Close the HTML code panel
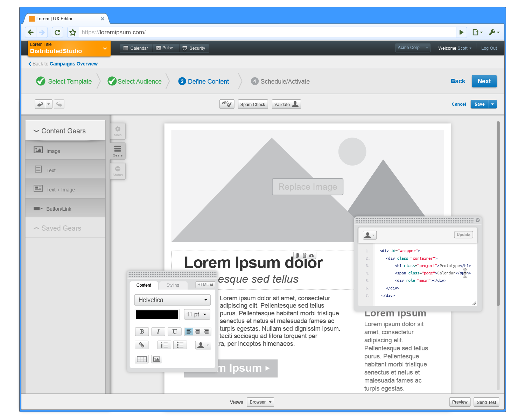 [477, 220]
